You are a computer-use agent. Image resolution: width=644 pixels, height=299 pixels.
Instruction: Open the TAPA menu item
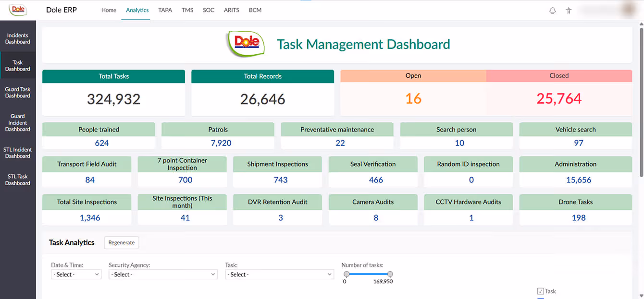pyautogui.click(x=165, y=10)
